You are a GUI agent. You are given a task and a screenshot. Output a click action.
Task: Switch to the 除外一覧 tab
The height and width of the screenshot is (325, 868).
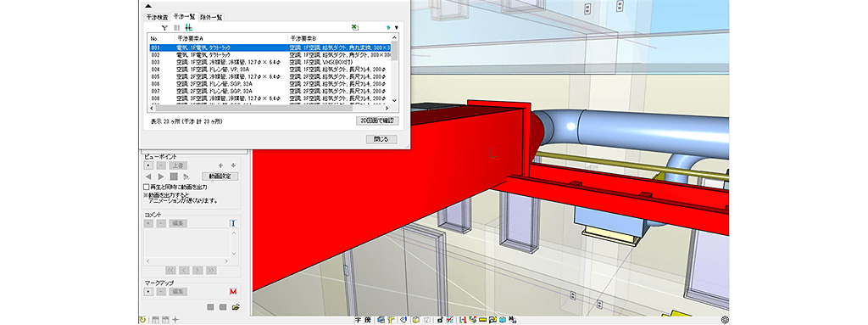point(211,17)
